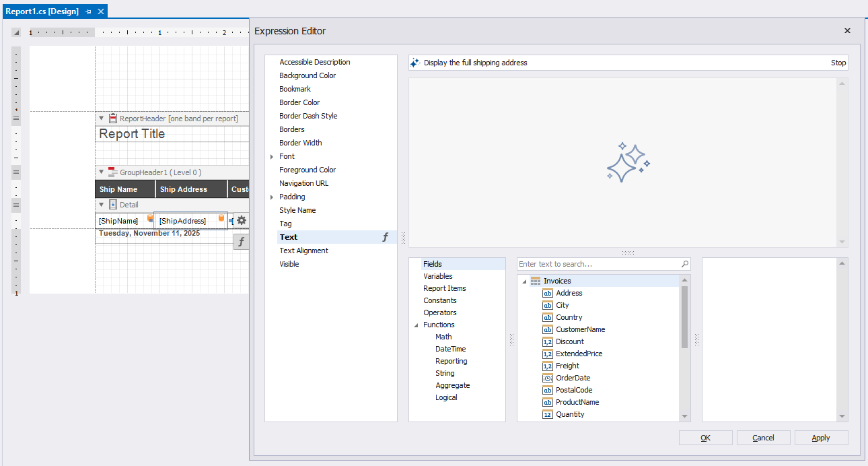Cancel the Expression Editor dialog
Viewport: 868px width, 466px height.
(x=763, y=437)
